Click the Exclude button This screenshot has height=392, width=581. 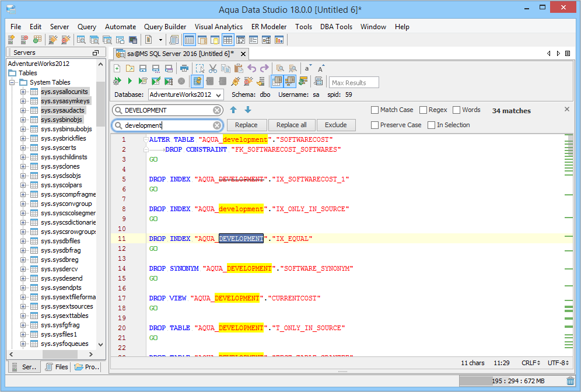coord(336,125)
